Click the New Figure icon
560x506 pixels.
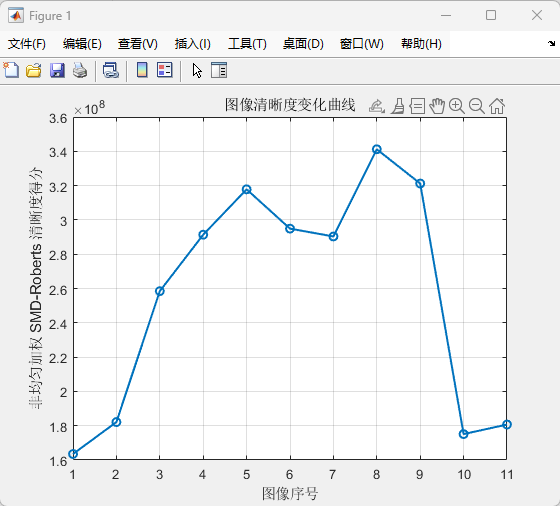(11, 70)
